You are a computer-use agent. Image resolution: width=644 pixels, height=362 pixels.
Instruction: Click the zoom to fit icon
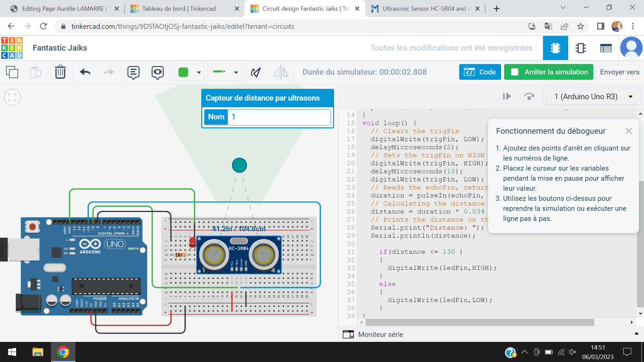pyautogui.click(x=12, y=97)
